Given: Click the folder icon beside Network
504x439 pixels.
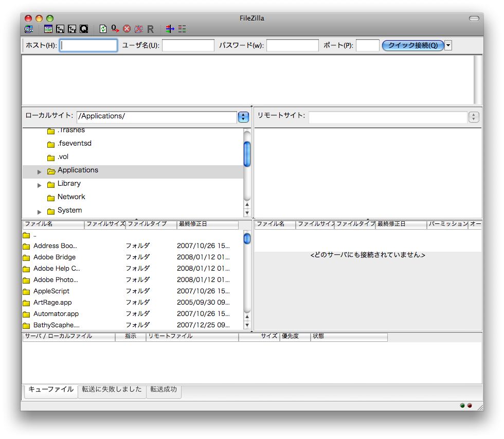Looking at the screenshot, I should point(51,198).
